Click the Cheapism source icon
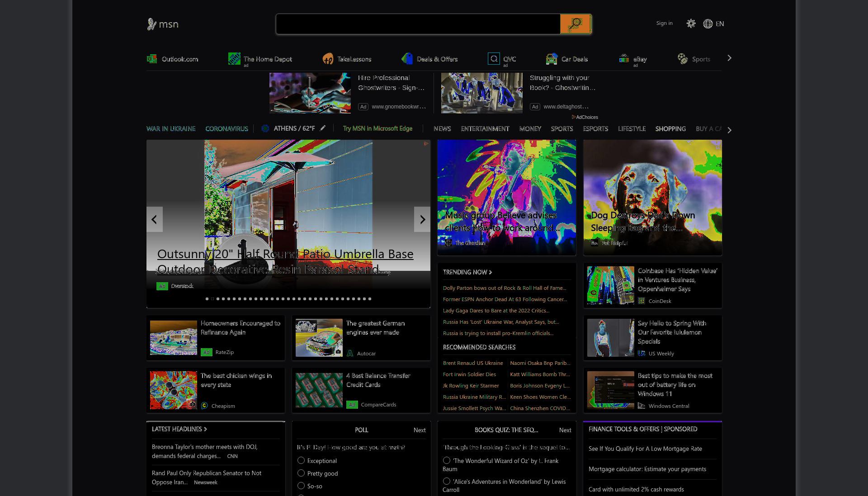Image resolution: width=868 pixels, height=496 pixels. [x=204, y=406]
